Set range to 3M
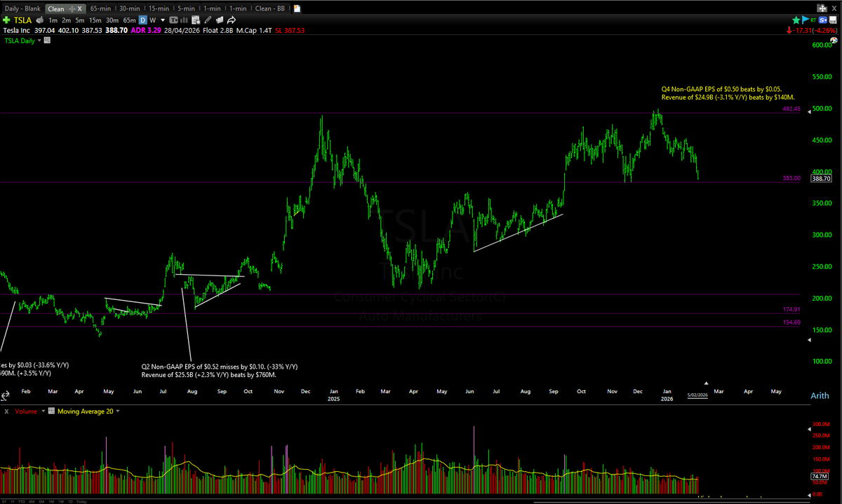The height and width of the screenshot is (504, 842). point(41,501)
